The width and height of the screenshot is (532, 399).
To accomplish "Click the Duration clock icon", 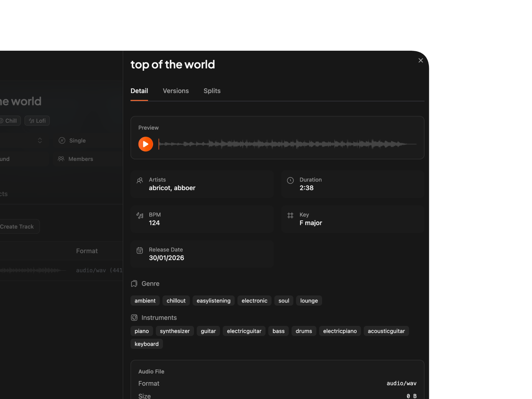I will tap(290, 180).
